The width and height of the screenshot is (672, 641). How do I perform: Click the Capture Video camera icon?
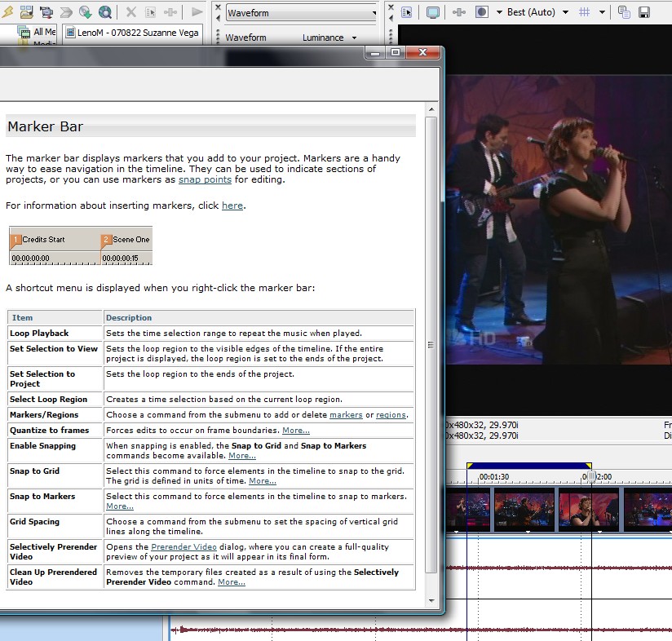tap(46, 12)
